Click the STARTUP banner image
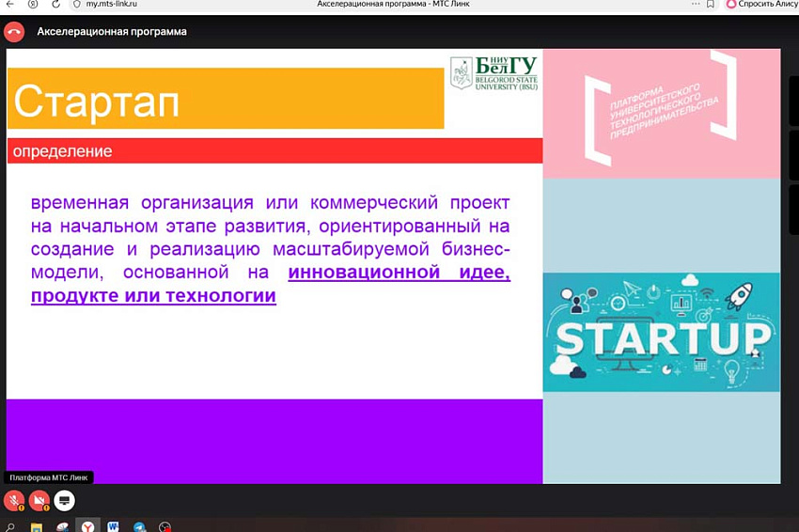Image resolution: width=799 pixels, height=532 pixels. (x=661, y=332)
